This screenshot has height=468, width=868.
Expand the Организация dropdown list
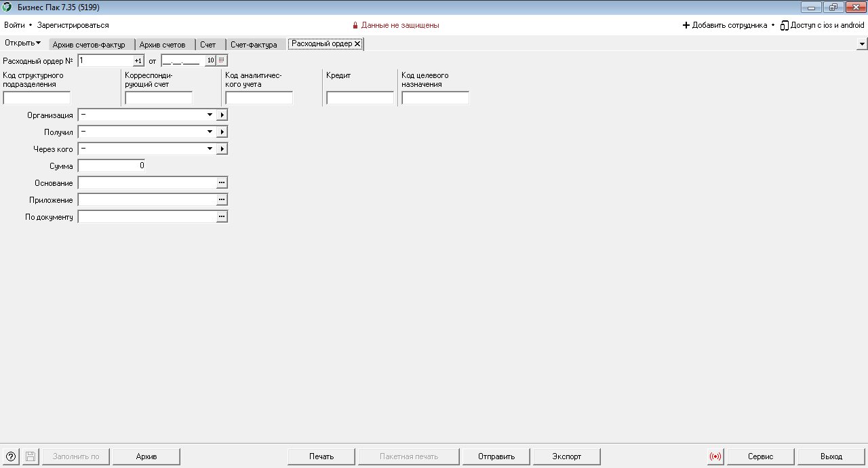pyautogui.click(x=210, y=115)
